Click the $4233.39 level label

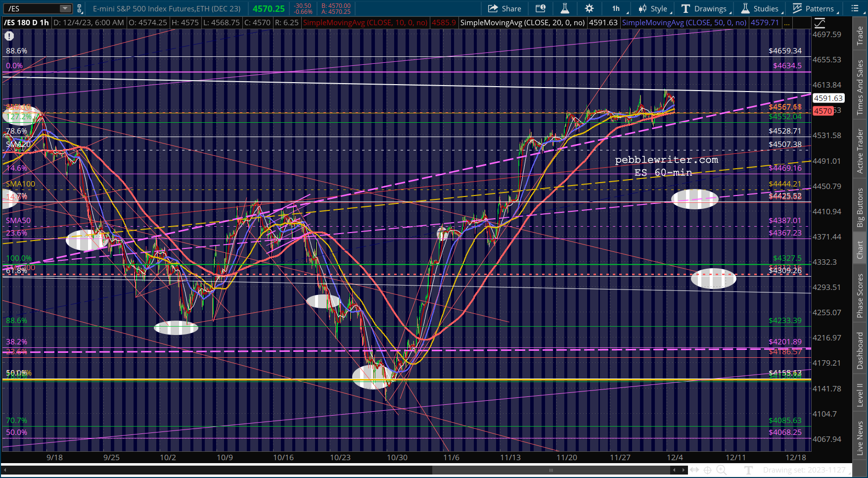[785, 321]
